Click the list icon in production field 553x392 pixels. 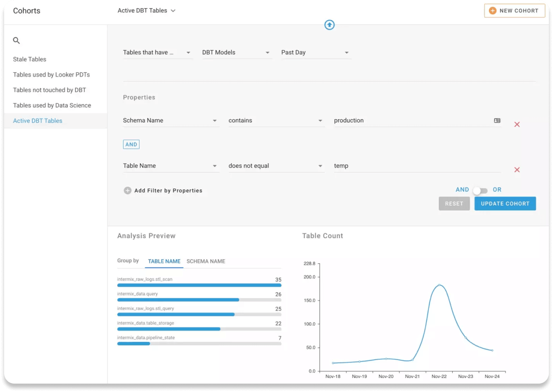(x=497, y=120)
